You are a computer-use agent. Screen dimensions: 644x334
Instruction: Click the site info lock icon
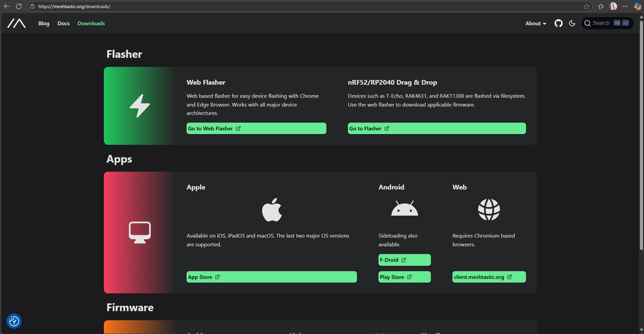click(33, 6)
